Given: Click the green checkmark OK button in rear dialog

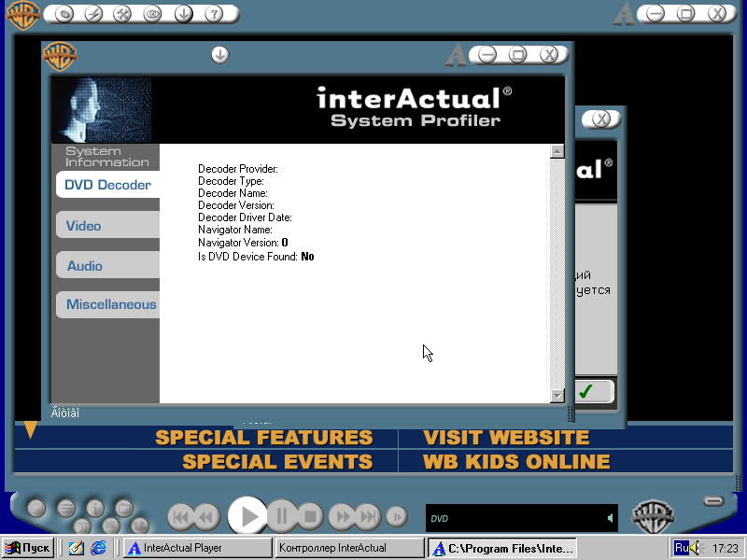Looking at the screenshot, I should 595,391.
